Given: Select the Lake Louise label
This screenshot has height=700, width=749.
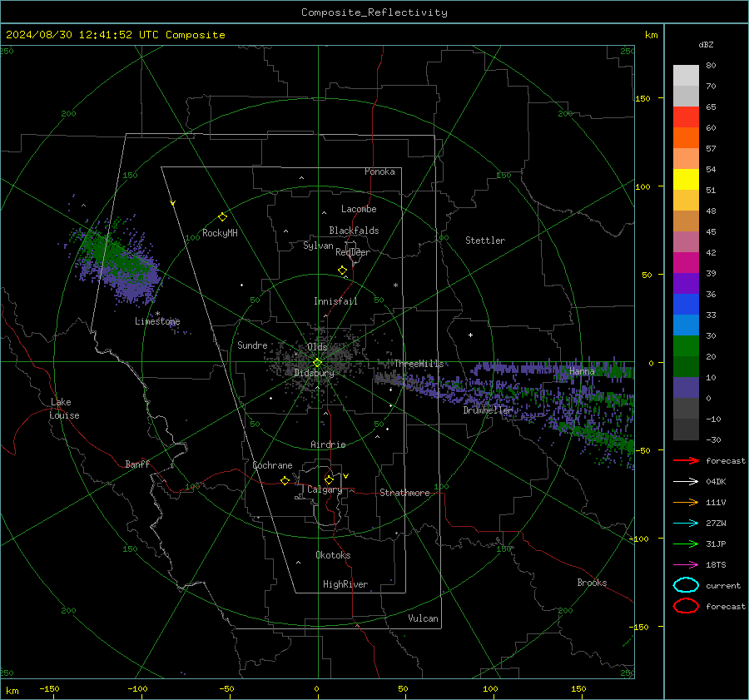Looking at the screenshot, I should pos(64,409).
